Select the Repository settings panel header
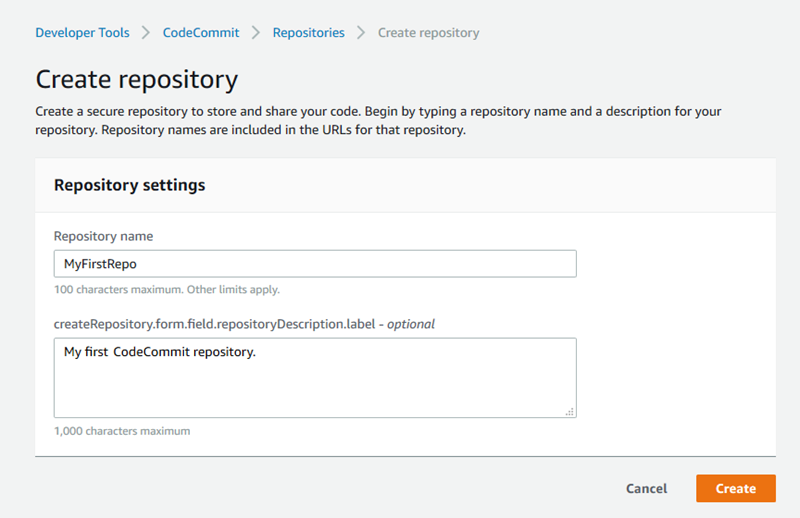 (x=405, y=185)
